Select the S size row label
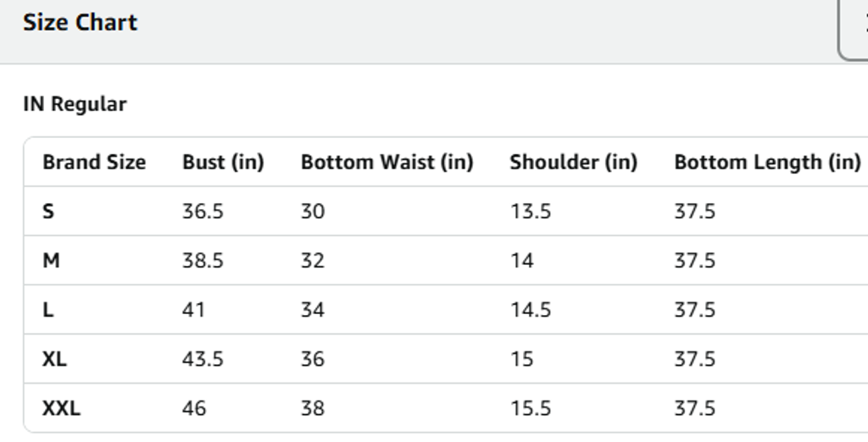This screenshot has height=442, width=868. coord(48,211)
